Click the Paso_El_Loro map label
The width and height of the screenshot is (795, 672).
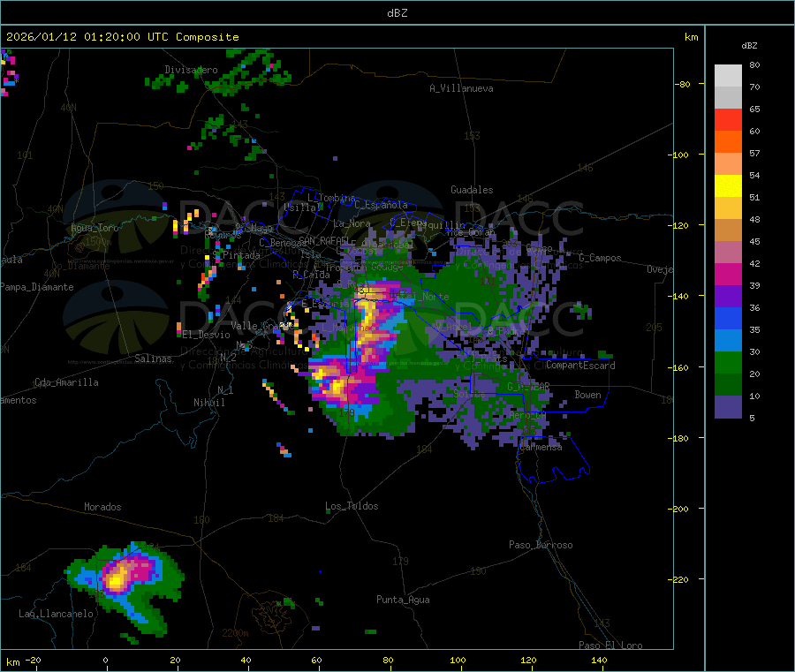610,646
